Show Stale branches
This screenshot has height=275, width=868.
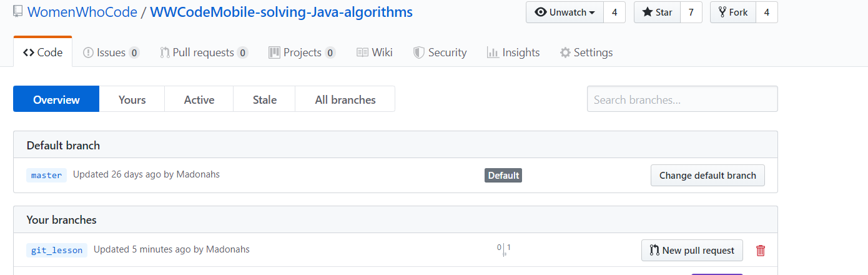coord(265,99)
